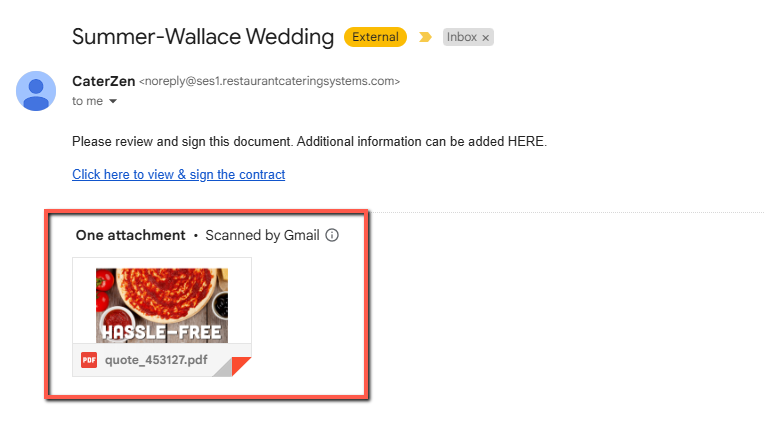Click the Summer-Wallace Wedding subject line
The height and width of the screenshot is (421, 764).
203,37
